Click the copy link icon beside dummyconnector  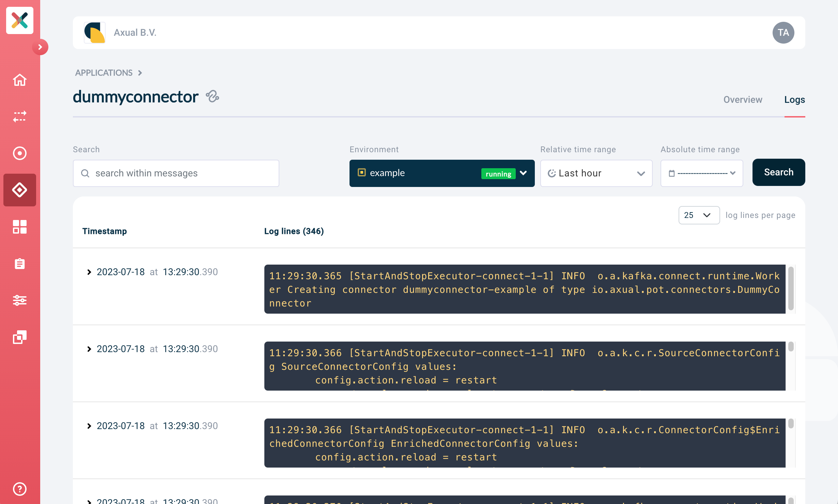click(x=213, y=97)
